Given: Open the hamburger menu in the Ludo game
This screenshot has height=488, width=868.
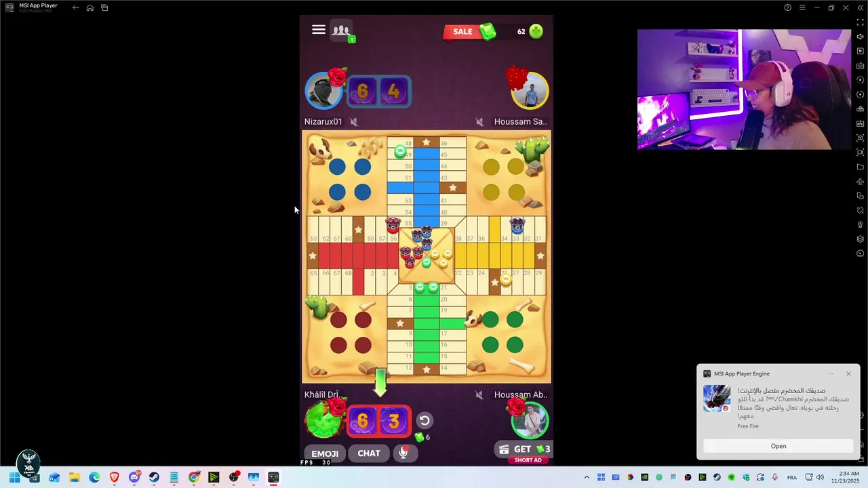Looking at the screenshot, I should pyautogui.click(x=319, y=30).
